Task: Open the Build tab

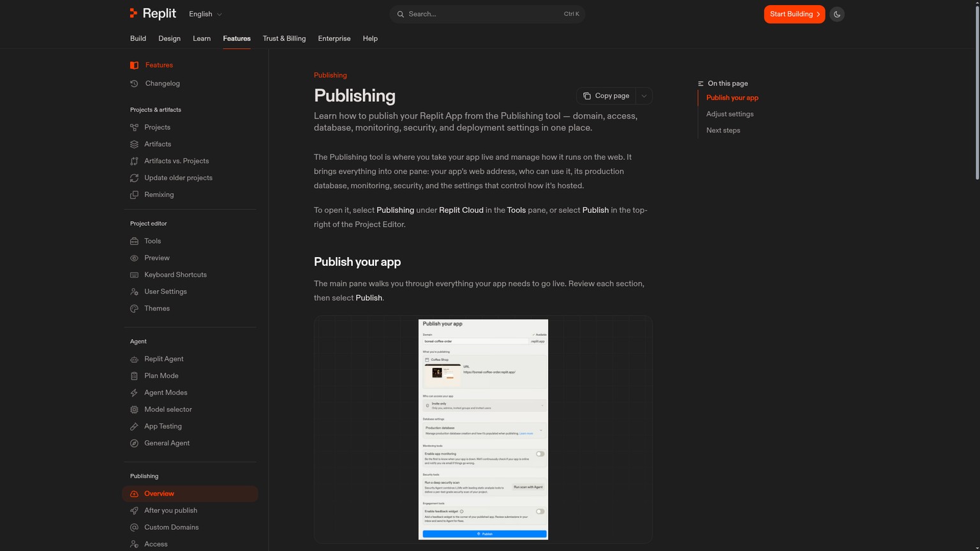Action: point(138,38)
